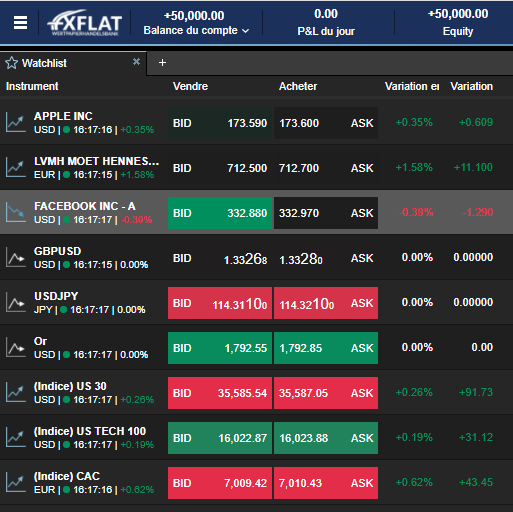Screen dimensions: 513x512
Task: Open chart icon for FACEBOOK INC - A
Action: (16, 213)
